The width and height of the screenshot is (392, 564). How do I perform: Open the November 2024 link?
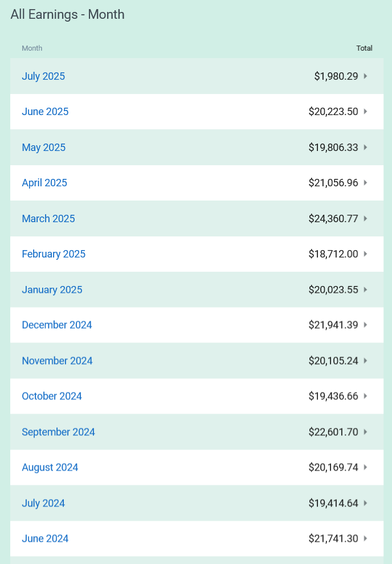click(57, 361)
